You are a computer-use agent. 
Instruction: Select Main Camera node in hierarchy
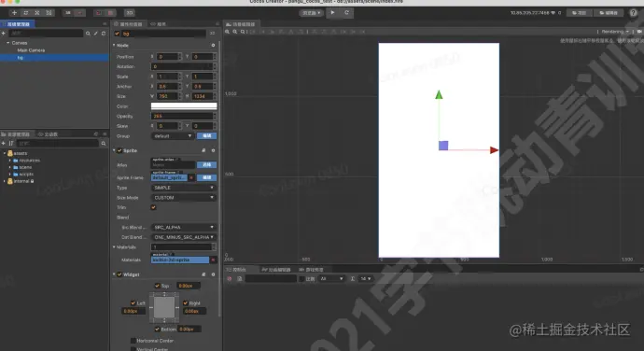tap(31, 50)
